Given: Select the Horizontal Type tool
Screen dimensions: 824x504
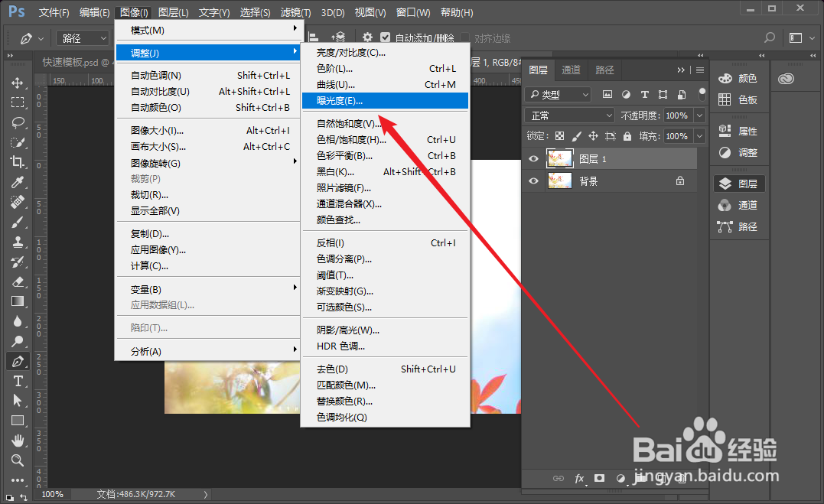Looking at the screenshot, I should pyautogui.click(x=17, y=381).
